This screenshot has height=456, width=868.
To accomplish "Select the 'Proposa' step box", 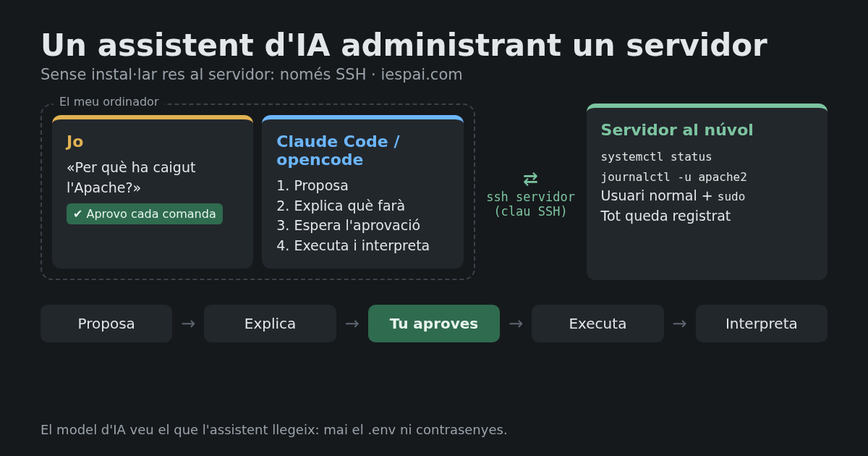I will coord(106,324).
